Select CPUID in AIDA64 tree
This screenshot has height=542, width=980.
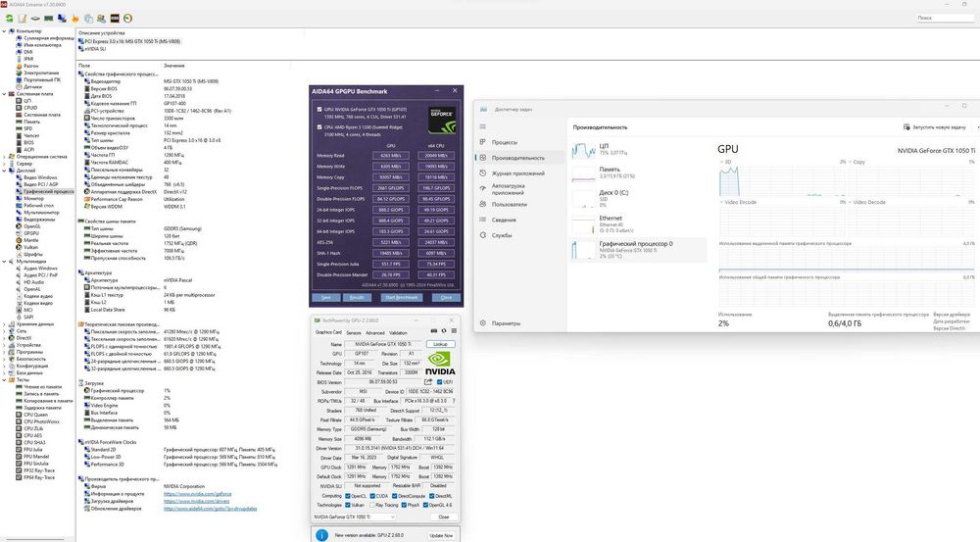[x=30, y=108]
